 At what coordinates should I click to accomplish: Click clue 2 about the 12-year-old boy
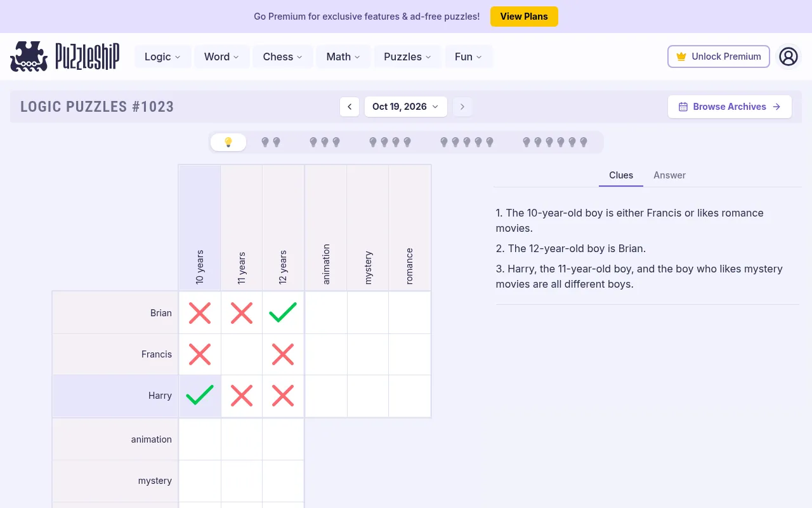coord(571,248)
